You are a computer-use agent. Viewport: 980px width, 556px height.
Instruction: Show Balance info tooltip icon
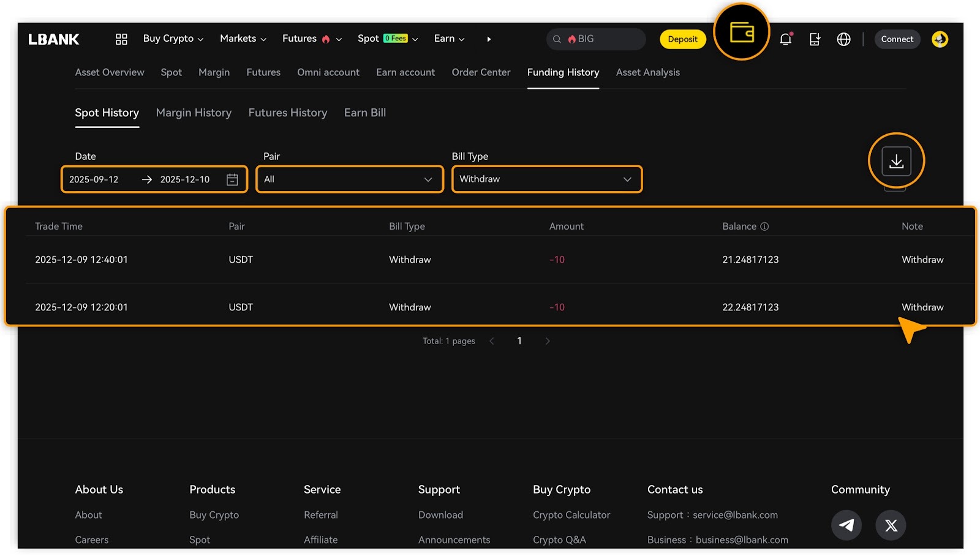[764, 227]
